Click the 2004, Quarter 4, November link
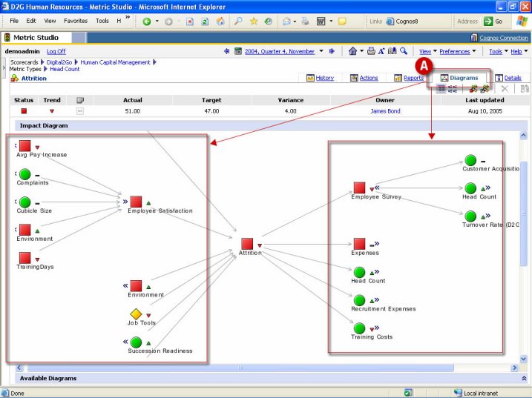The width and height of the screenshot is (532, 398). tap(280, 51)
